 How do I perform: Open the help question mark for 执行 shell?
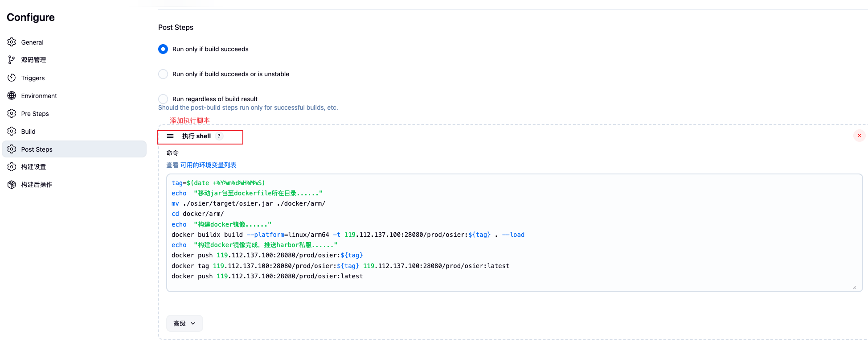point(219,136)
